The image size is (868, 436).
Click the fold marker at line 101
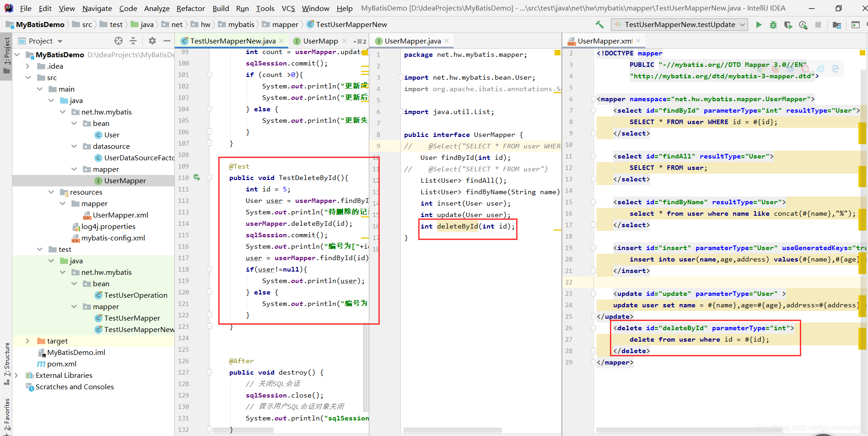tap(209, 75)
